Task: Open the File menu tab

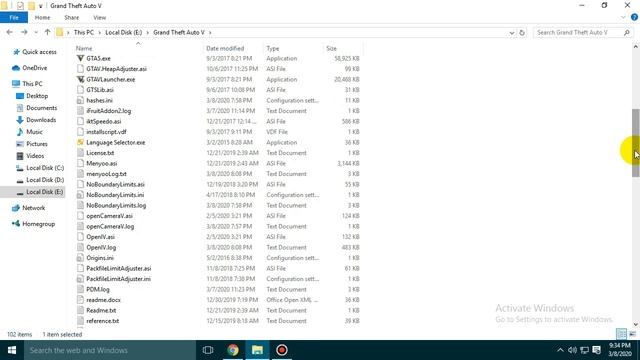Action: [x=14, y=18]
